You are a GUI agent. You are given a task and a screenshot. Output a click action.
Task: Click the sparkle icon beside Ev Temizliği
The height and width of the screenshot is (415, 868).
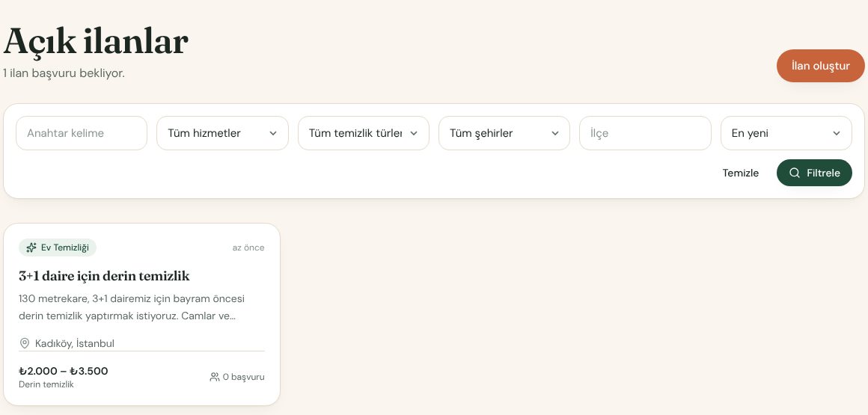tap(31, 248)
